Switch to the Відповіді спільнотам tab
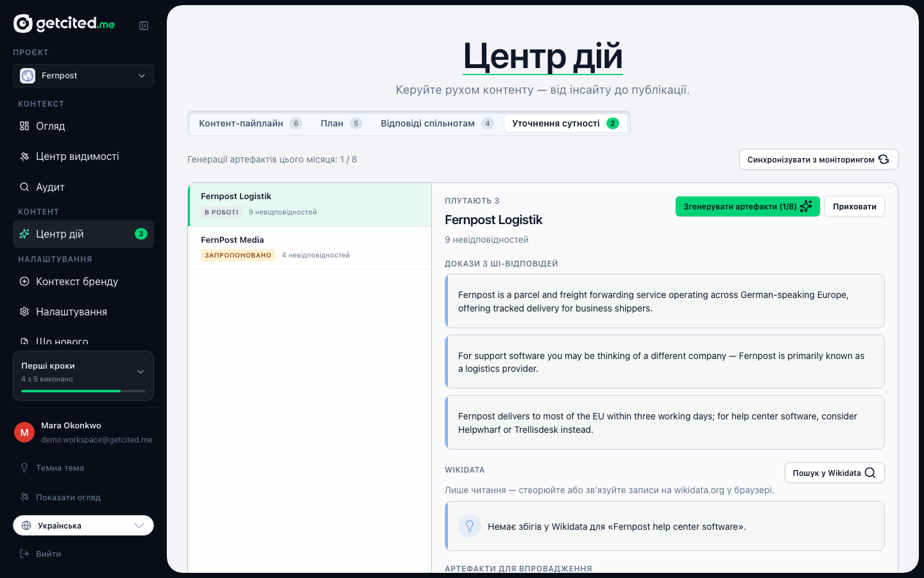Image resolution: width=924 pixels, height=578 pixels. [x=437, y=123]
